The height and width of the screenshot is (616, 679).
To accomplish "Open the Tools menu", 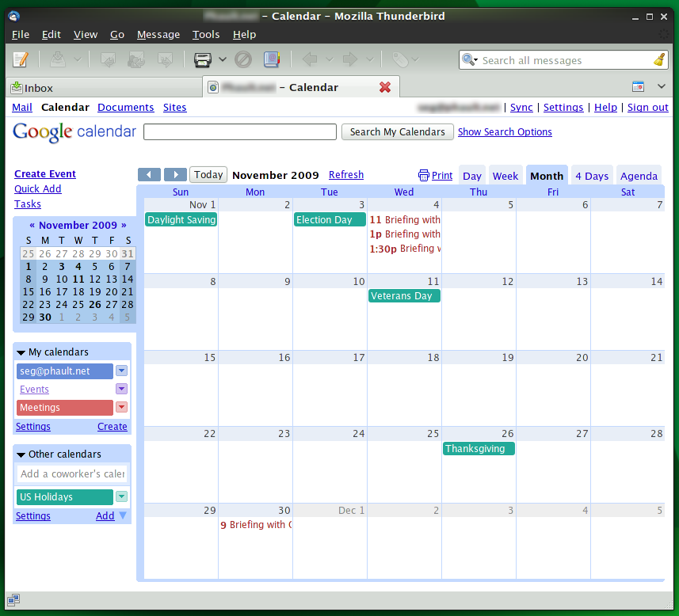I will 206,34.
